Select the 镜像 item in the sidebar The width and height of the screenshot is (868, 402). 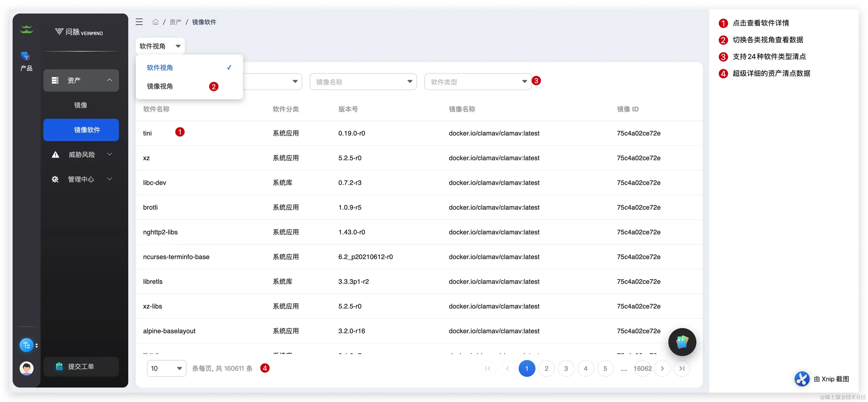coord(81,105)
